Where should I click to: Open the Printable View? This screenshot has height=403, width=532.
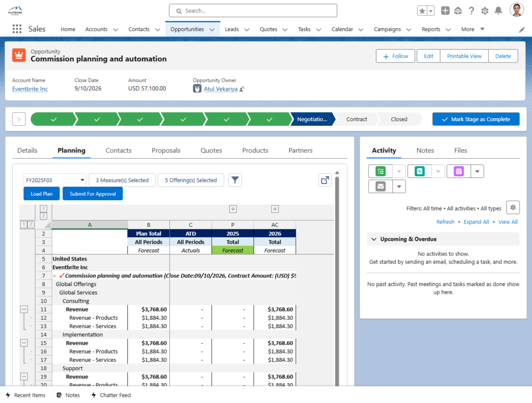point(464,56)
